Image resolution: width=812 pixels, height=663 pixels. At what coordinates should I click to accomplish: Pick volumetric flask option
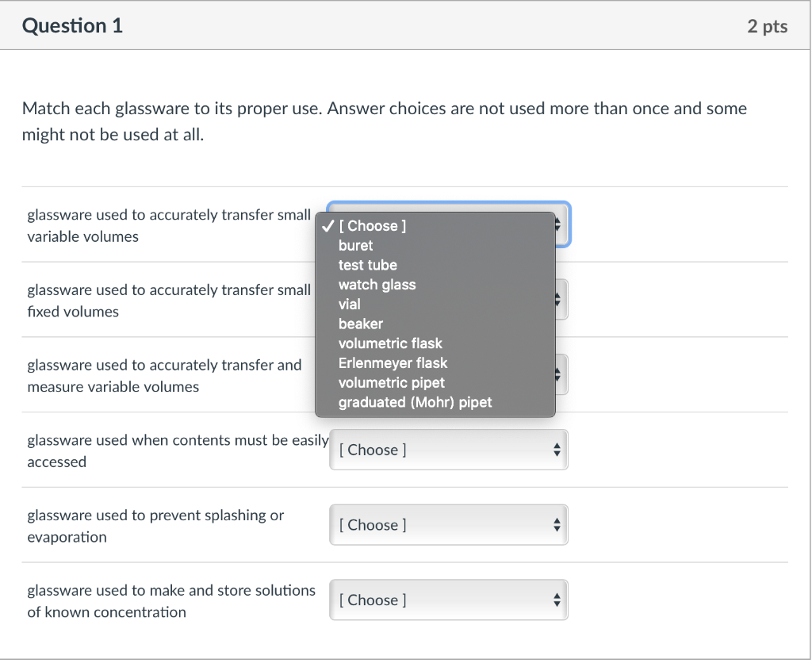coord(435,343)
